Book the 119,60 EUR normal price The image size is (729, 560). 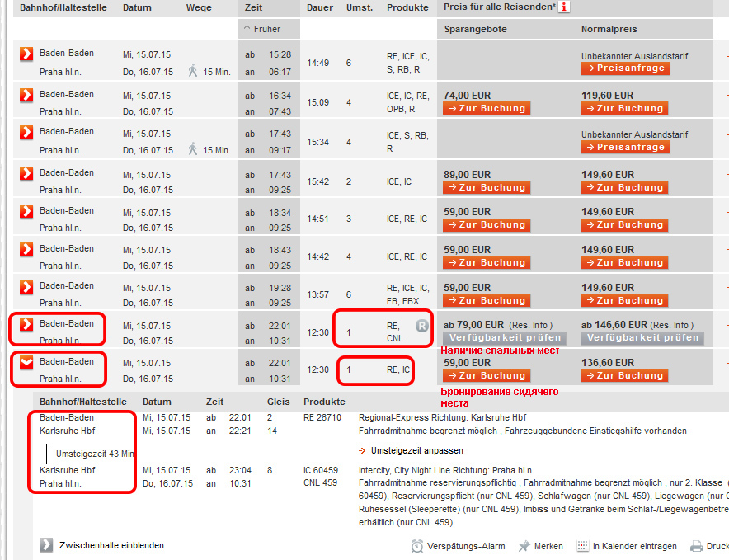pyautogui.click(x=624, y=108)
